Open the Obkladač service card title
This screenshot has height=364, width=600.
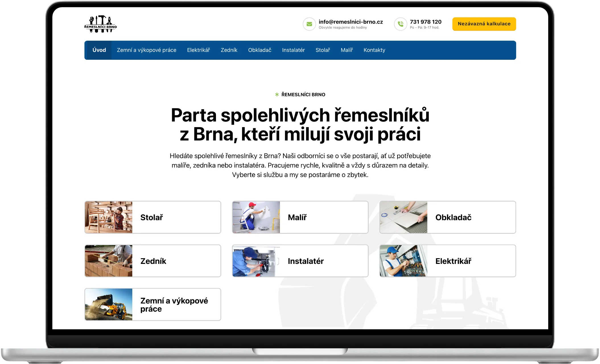(x=453, y=217)
